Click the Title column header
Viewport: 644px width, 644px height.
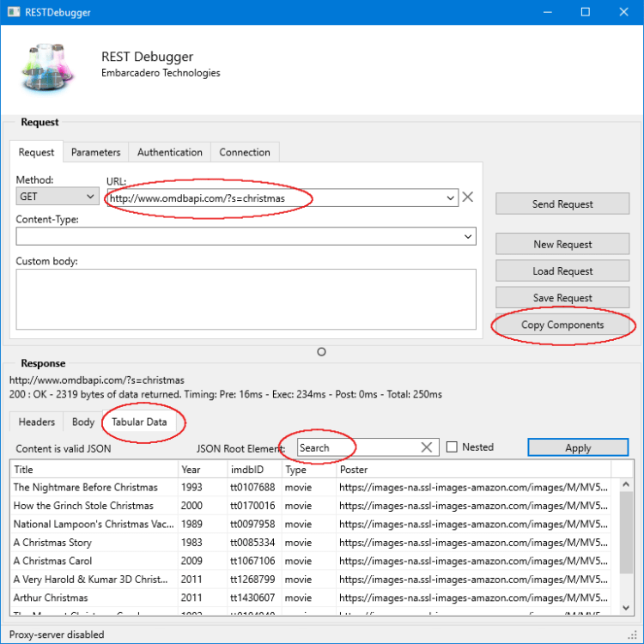click(94, 470)
